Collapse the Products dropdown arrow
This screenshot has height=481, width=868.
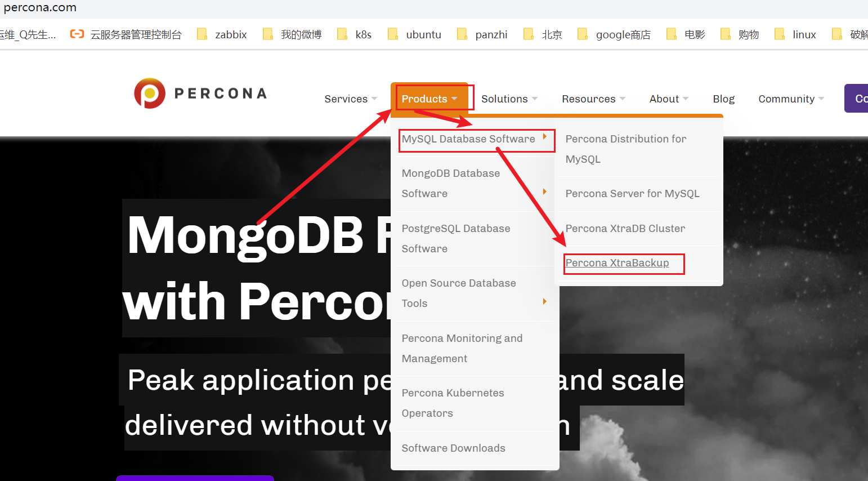pos(454,99)
